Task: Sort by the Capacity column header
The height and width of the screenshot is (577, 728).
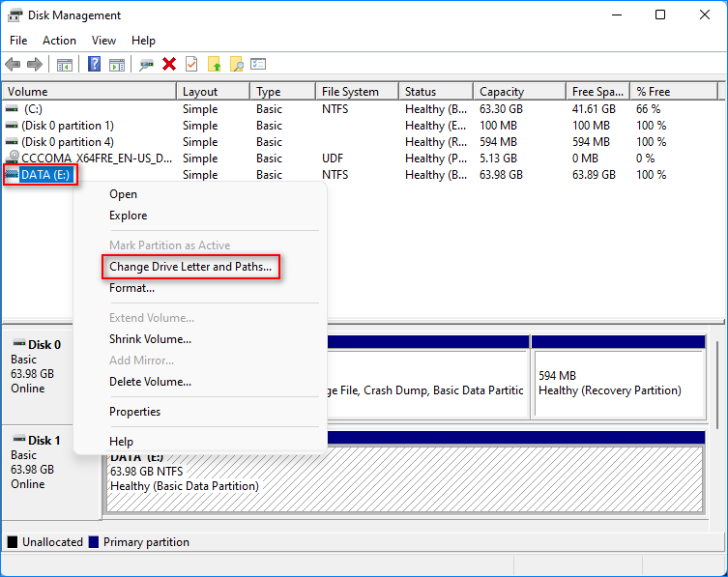Action: tap(502, 92)
